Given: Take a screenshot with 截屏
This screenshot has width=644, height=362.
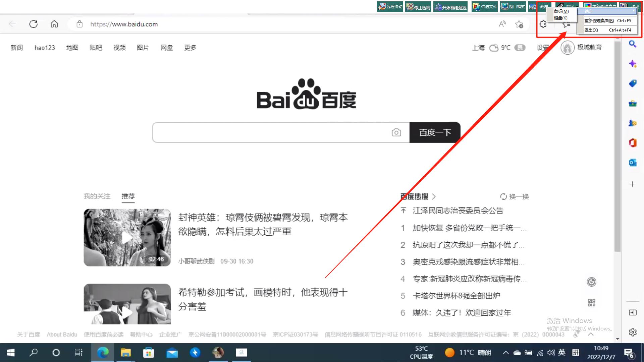Looking at the screenshot, I should pos(543,6).
